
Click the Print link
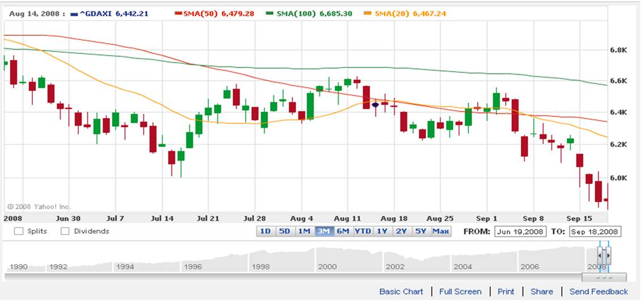[x=506, y=291]
